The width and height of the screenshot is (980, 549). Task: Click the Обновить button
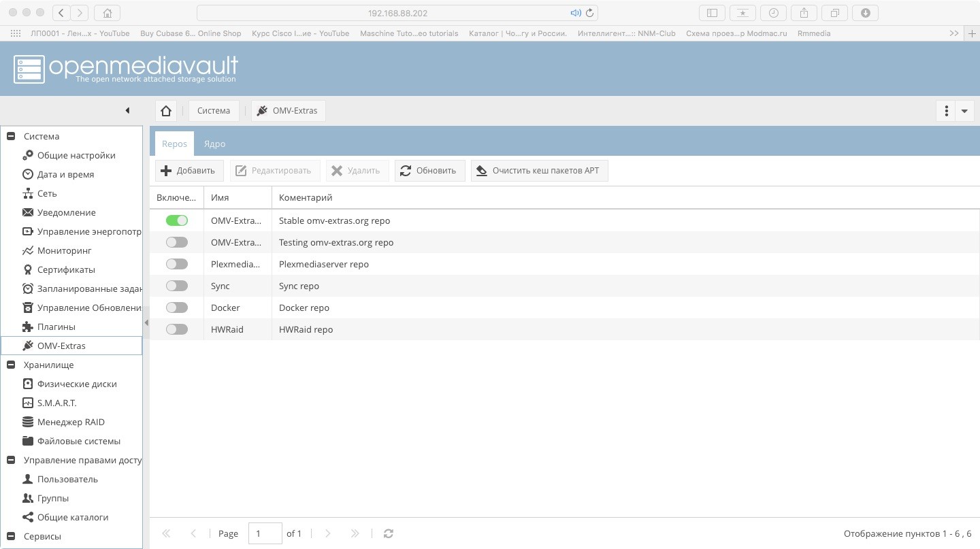coord(429,171)
